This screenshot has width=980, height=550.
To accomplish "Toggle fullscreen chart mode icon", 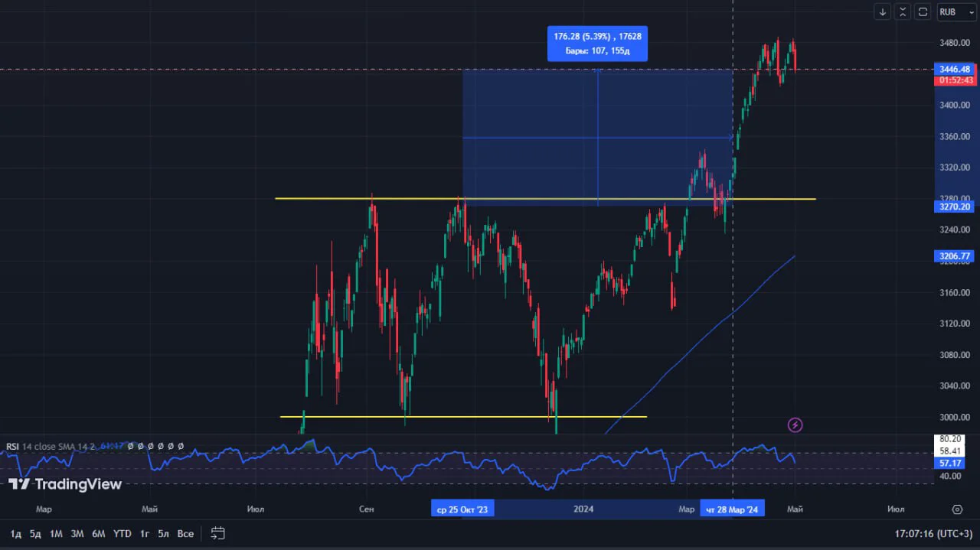I will point(923,11).
